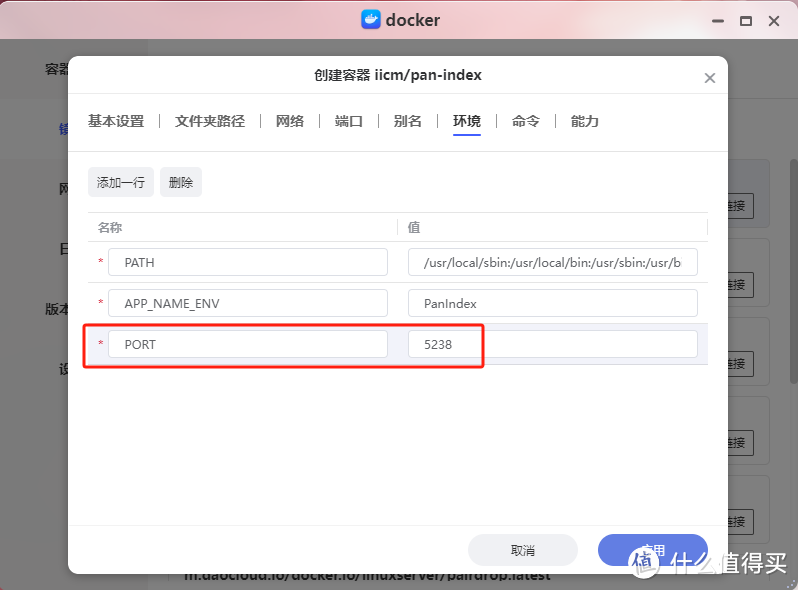Maximize the docker window
This screenshot has width=798, height=590.
click(x=746, y=21)
